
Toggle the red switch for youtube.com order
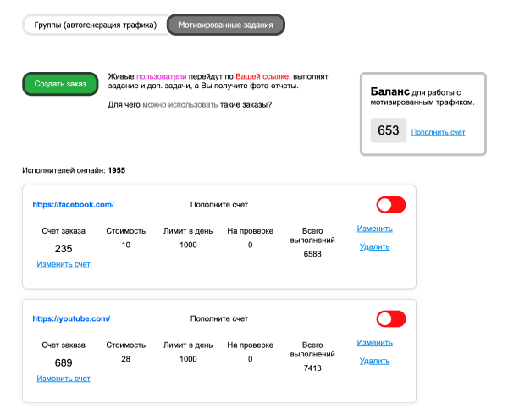(x=391, y=319)
